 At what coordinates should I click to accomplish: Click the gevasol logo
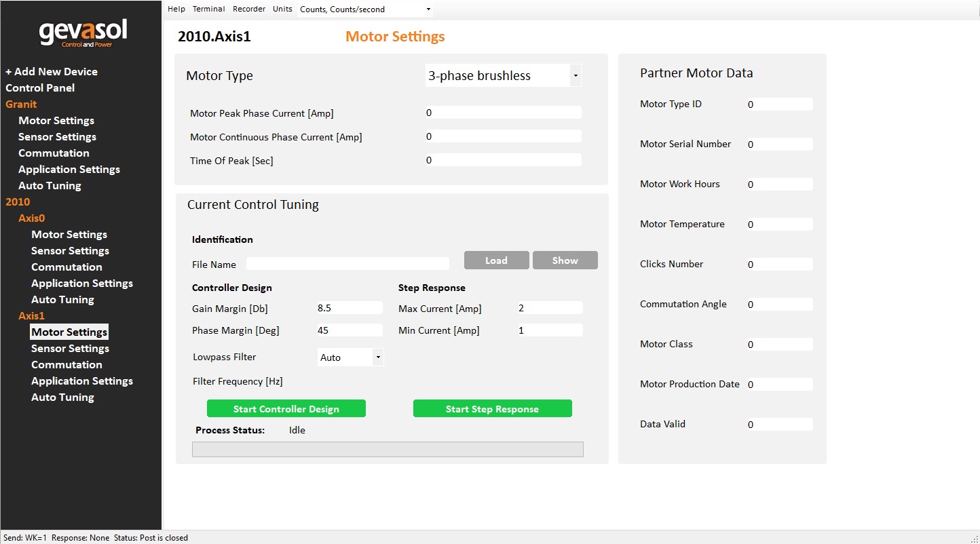[x=83, y=33]
